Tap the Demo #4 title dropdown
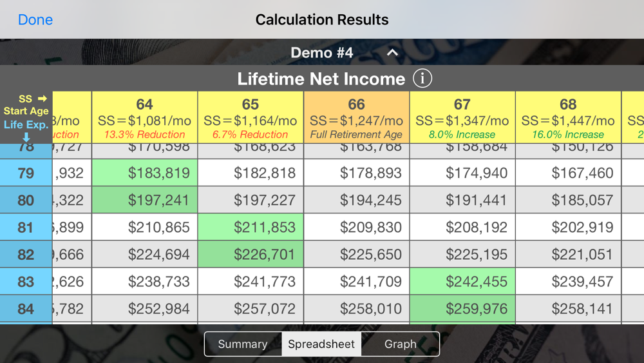644x363 pixels. pos(321,53)
